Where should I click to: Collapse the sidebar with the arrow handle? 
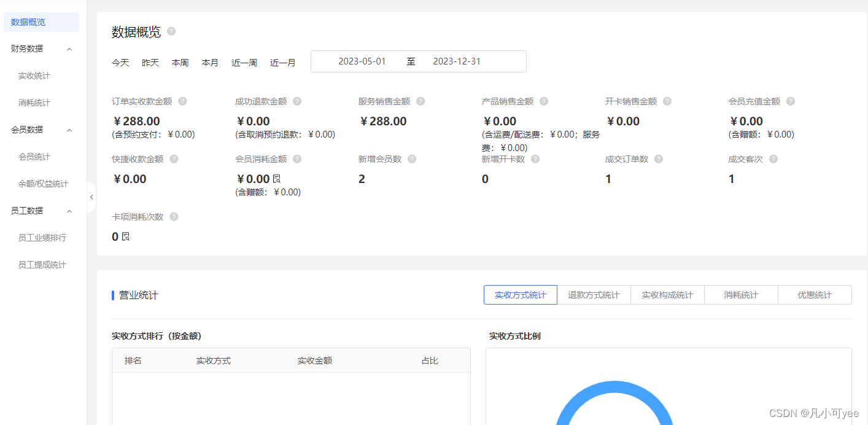(x=91, y=197)
